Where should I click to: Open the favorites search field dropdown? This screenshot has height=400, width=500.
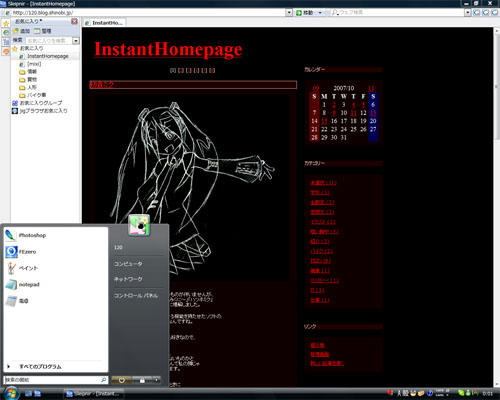tap(76, 41)
